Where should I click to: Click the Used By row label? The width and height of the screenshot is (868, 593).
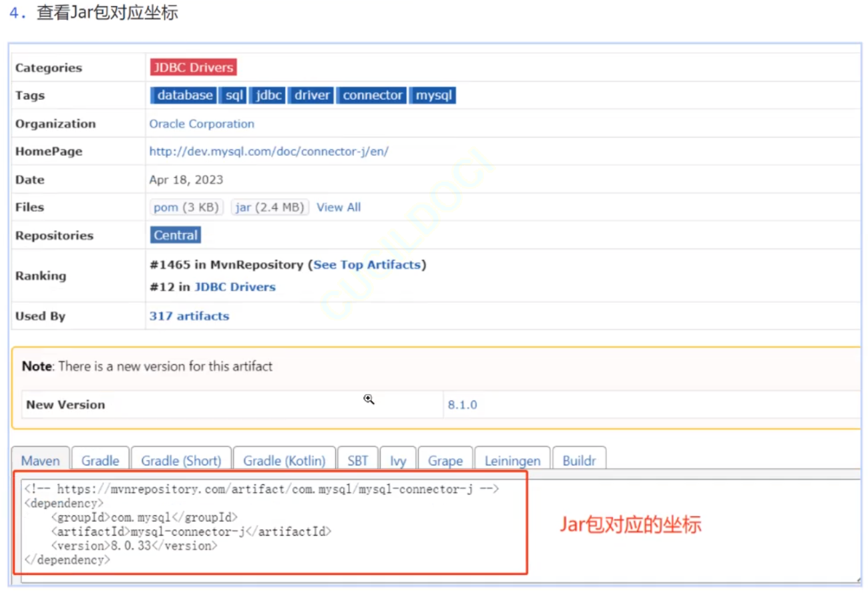[40, 317]
